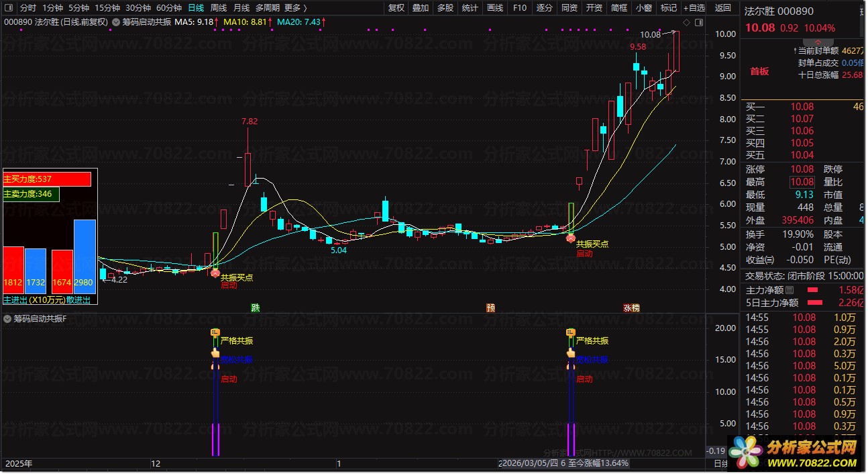Click the 至今涨幅13.64% status text
Viewport: 868px width, 474px height.
[x=598, y=463]
